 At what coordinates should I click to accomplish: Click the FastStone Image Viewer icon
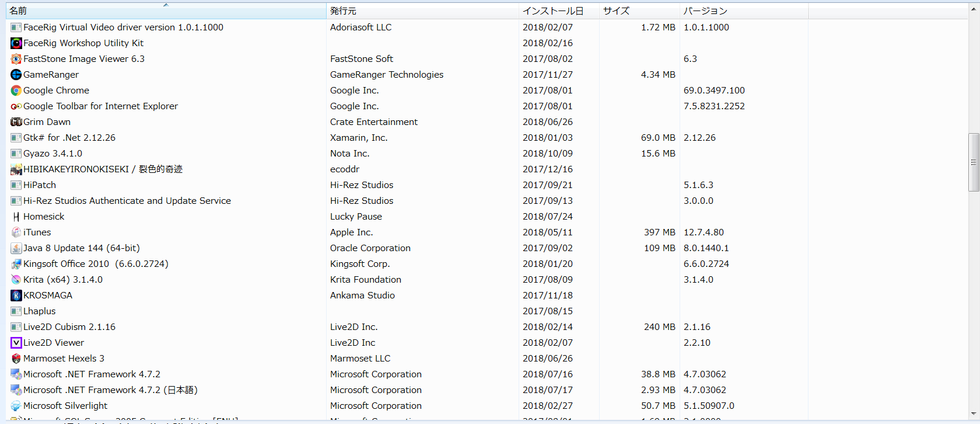(x=16, y=59)
